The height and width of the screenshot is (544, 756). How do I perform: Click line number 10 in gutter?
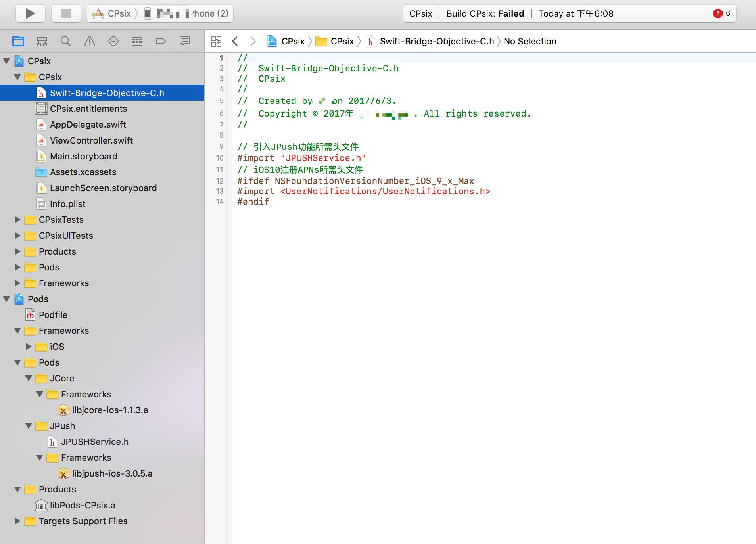(220, 158)
